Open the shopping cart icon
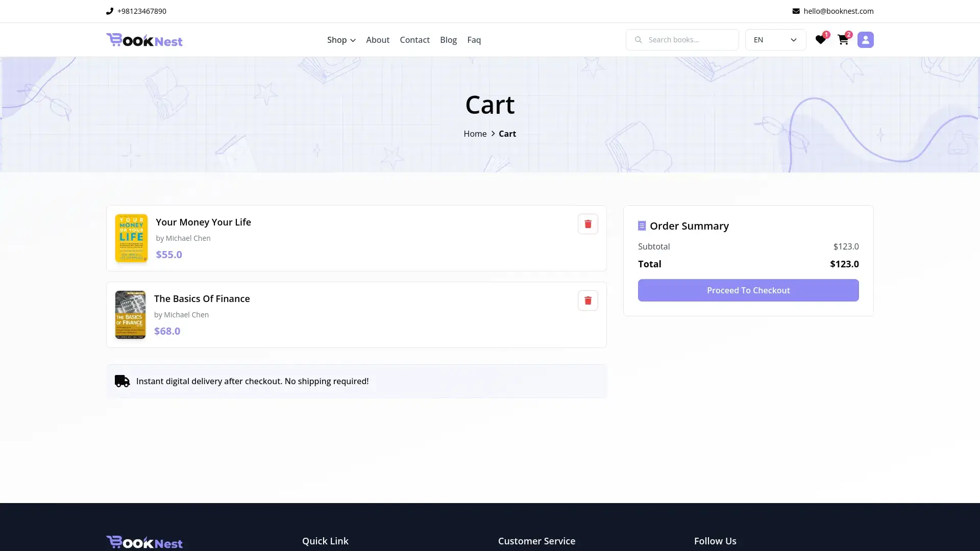 pos(843,40)
